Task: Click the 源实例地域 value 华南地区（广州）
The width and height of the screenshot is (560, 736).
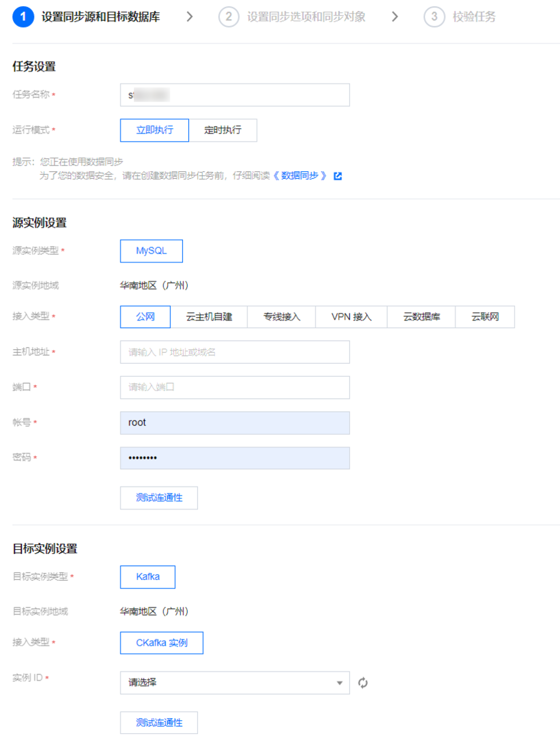Action: (154, 285)
